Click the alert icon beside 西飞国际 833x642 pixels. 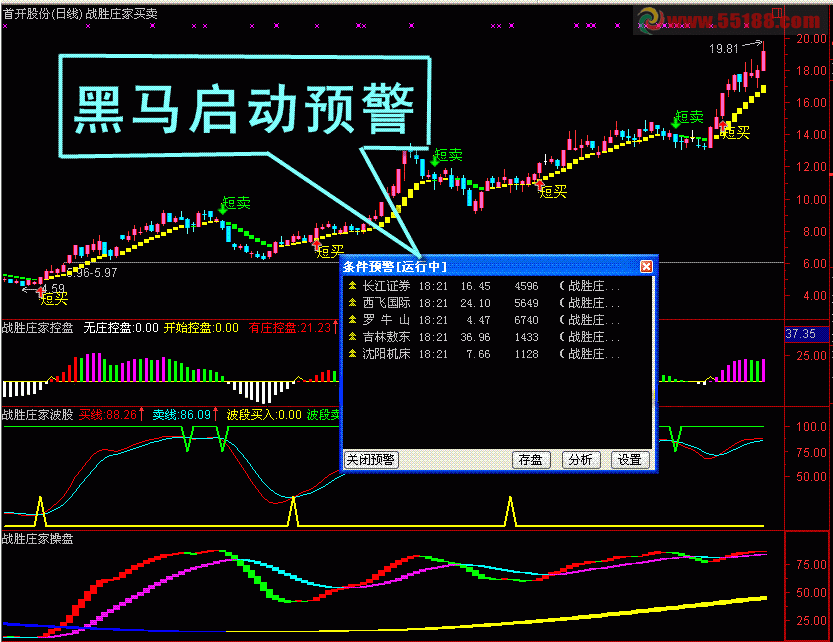coord(352,303)
